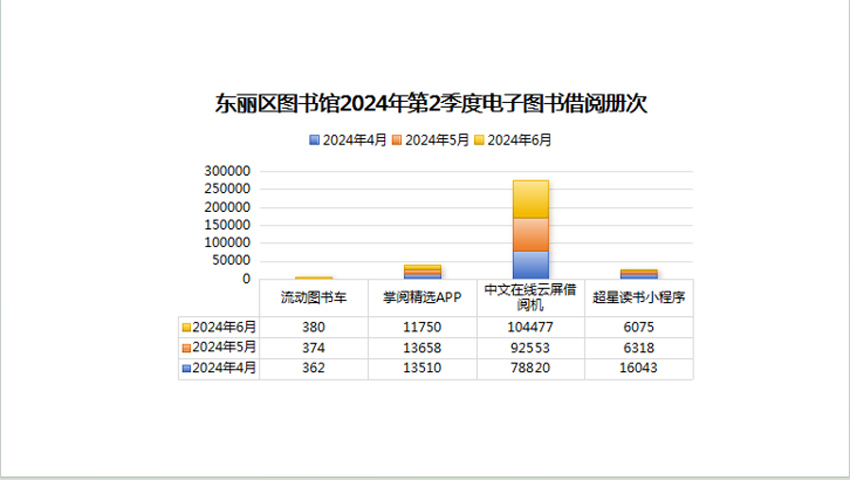
Task: Select the blue 2024年4月 swatch in top legend
Action: tap(316, 140)
